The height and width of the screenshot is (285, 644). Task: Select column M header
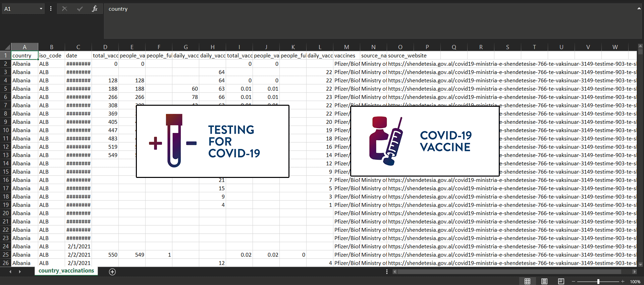click(x=346, y=47)
